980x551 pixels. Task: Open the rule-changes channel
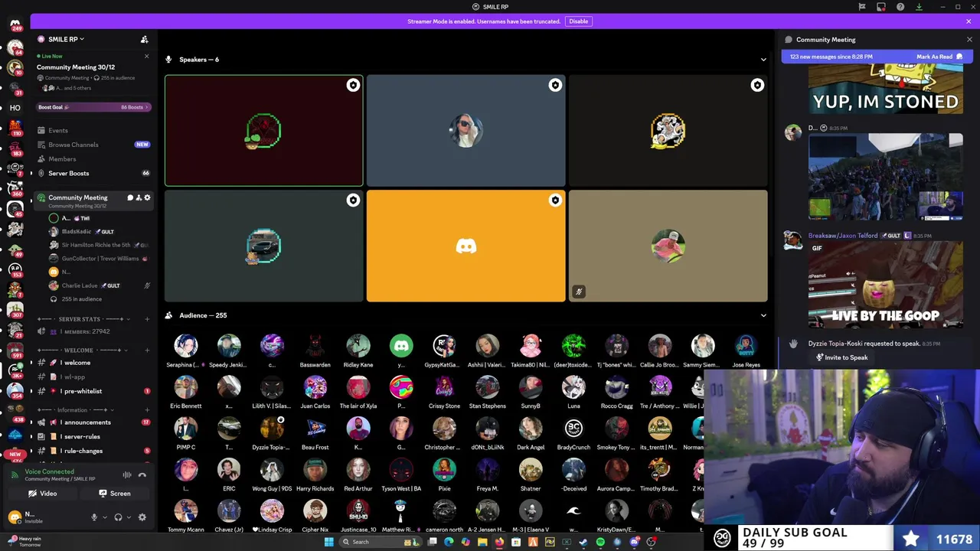click(x=83, y=451)
